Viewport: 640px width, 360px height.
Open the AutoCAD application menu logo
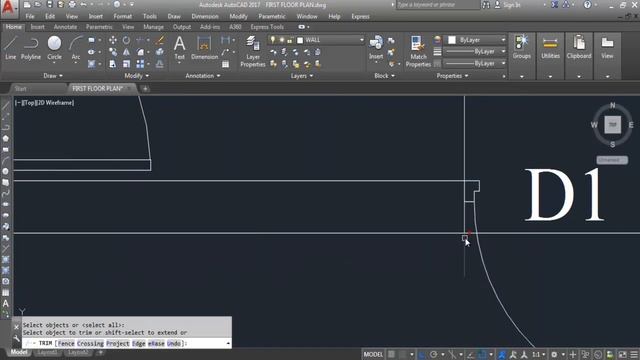click(x=9, y=8)
